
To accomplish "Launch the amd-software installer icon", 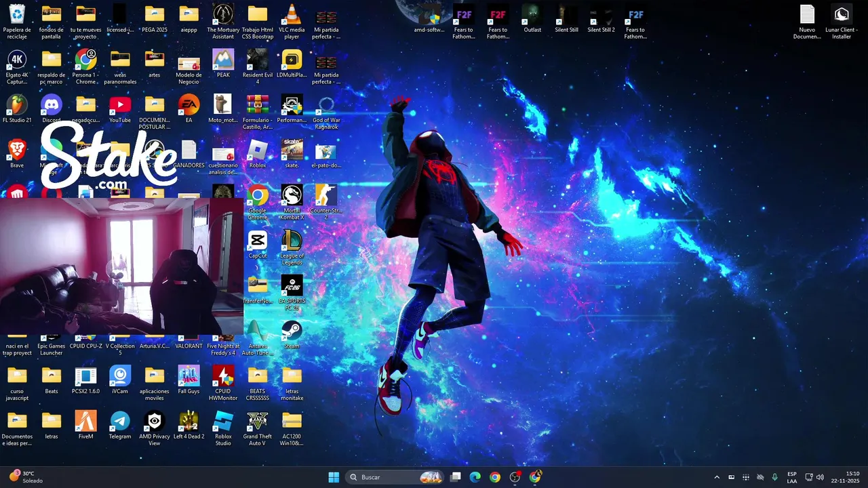I will pos(429,18).
